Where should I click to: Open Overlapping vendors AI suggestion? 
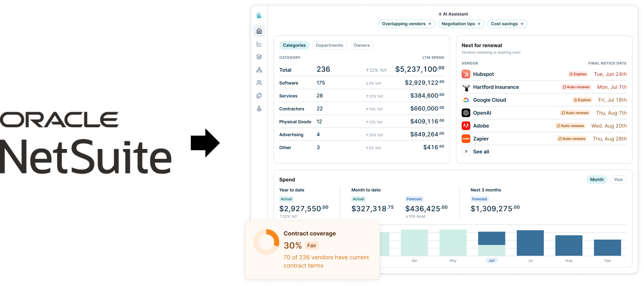click(406, 24)
